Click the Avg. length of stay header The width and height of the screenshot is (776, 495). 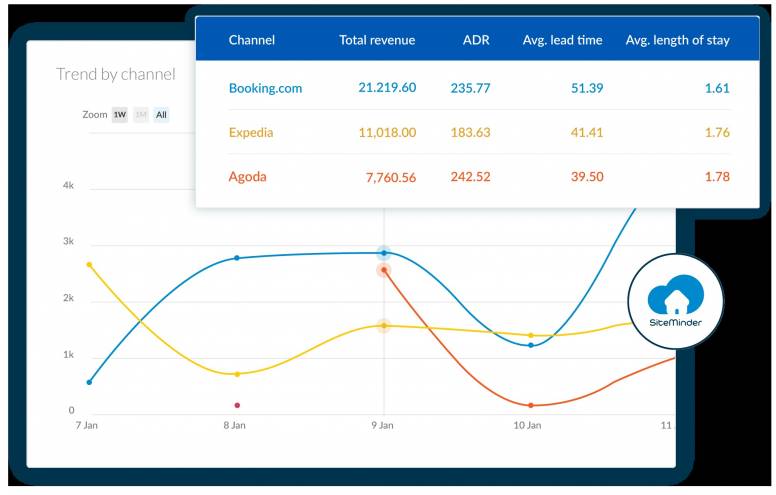[677, 41]
